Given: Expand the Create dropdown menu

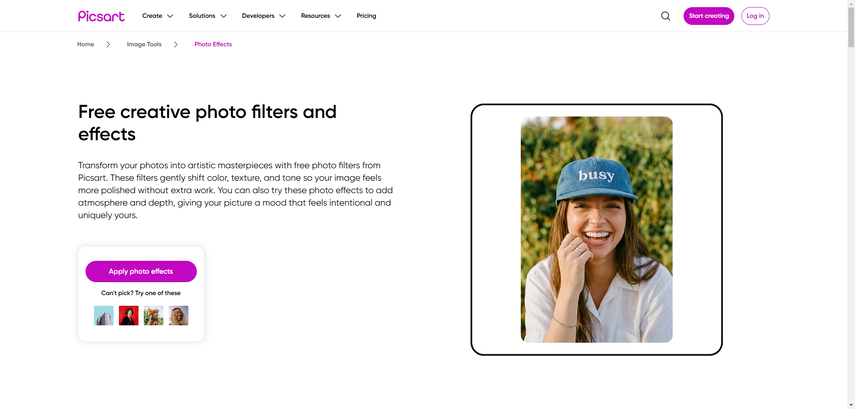Looking at the screenshot, I should coord(157,16).
